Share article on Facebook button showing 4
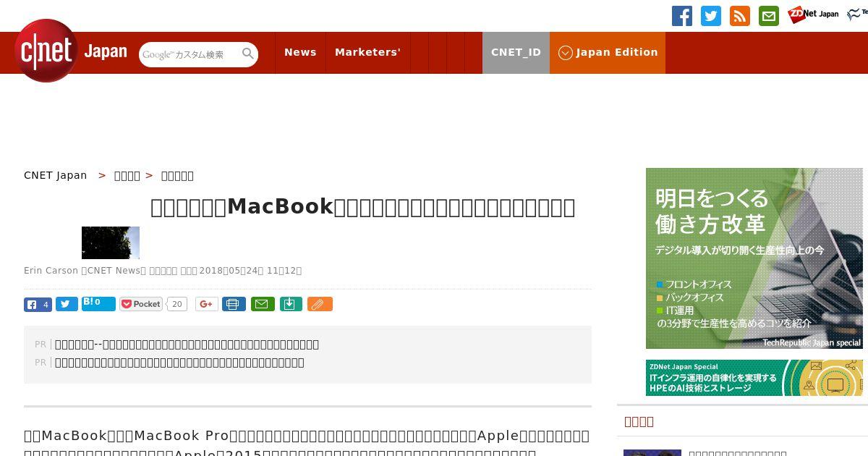The width and height of the screenshot is (868, 456). 38,305
